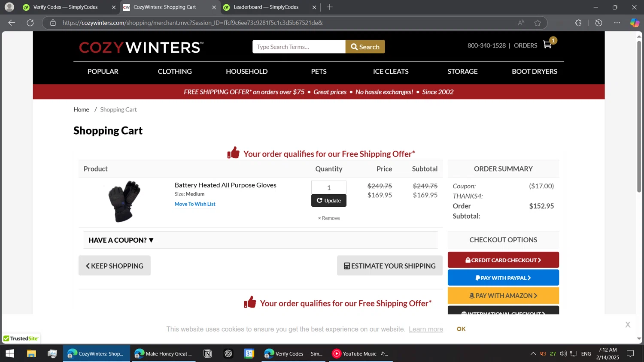Open the shopping cart icon in header
This screenshot has height=362, width=644.
[547, 45]
